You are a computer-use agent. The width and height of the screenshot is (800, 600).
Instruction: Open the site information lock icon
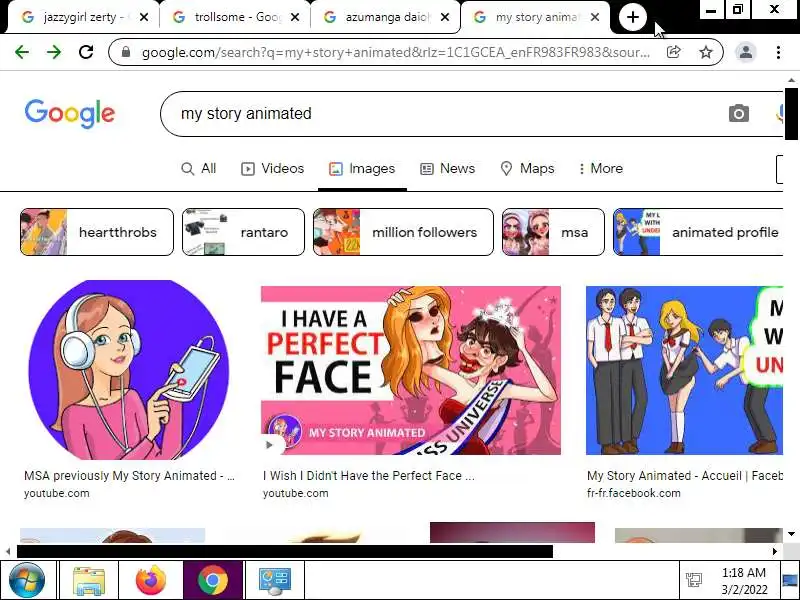(x=126, y=52)
